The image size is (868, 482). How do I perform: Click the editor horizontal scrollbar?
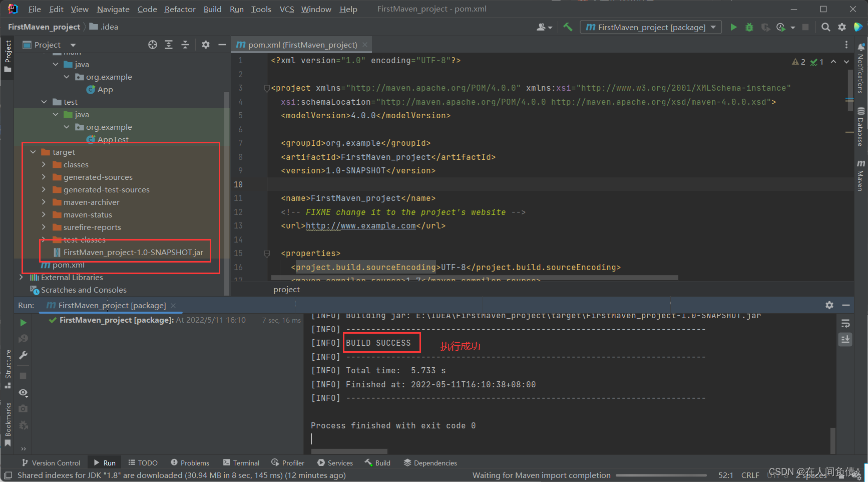[475, 278]
